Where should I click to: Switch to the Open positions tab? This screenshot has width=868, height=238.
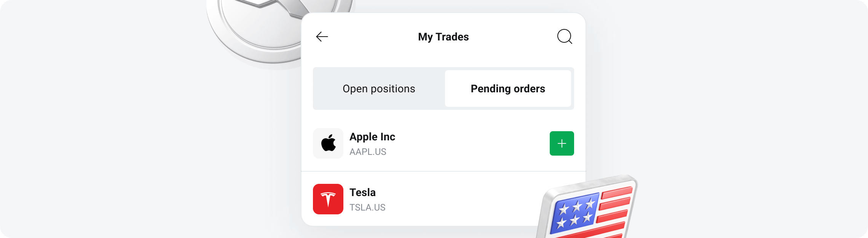(x=379, y=88)
